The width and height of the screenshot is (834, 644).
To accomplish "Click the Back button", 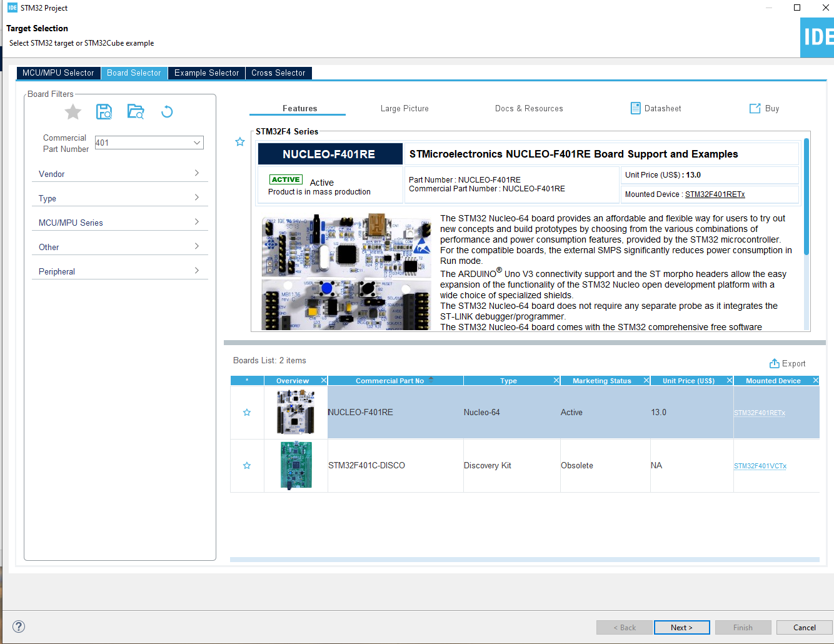I will tap(624, 627).
